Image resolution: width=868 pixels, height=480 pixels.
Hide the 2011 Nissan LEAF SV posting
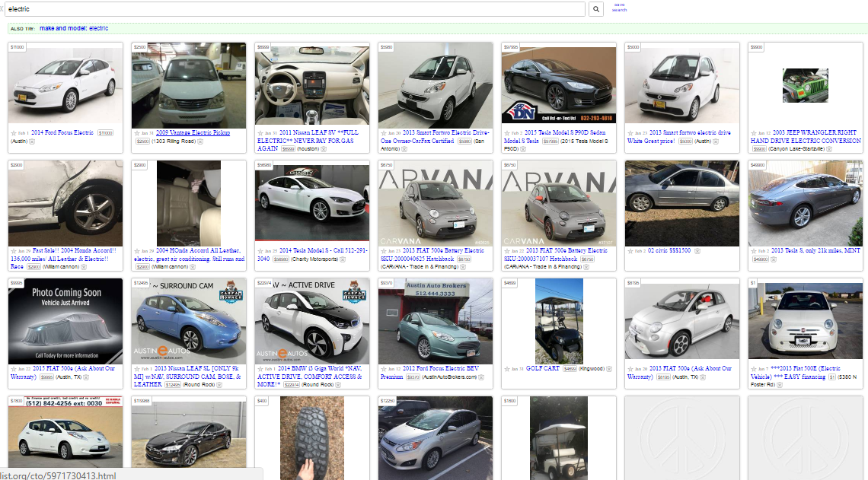324,149
